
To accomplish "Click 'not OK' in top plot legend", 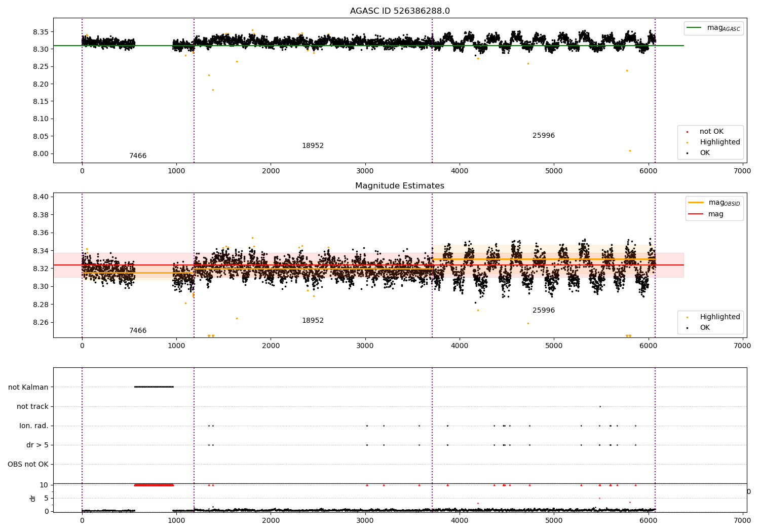I will 711,132.
